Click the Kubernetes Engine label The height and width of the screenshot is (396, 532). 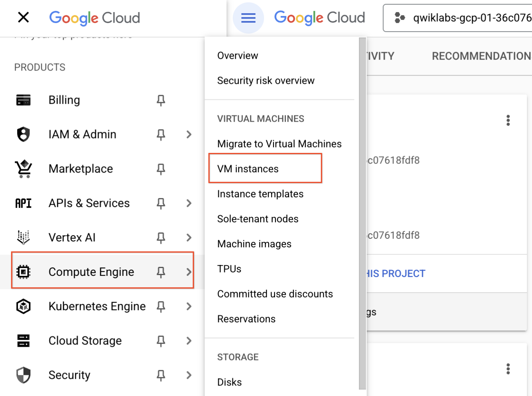[97, 306]
